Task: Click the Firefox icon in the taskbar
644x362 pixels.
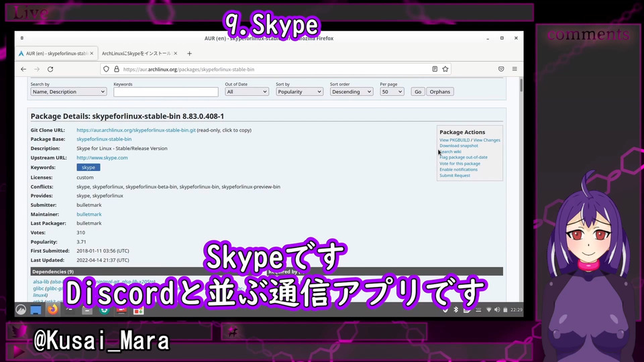Action: [x=52, y=310]
